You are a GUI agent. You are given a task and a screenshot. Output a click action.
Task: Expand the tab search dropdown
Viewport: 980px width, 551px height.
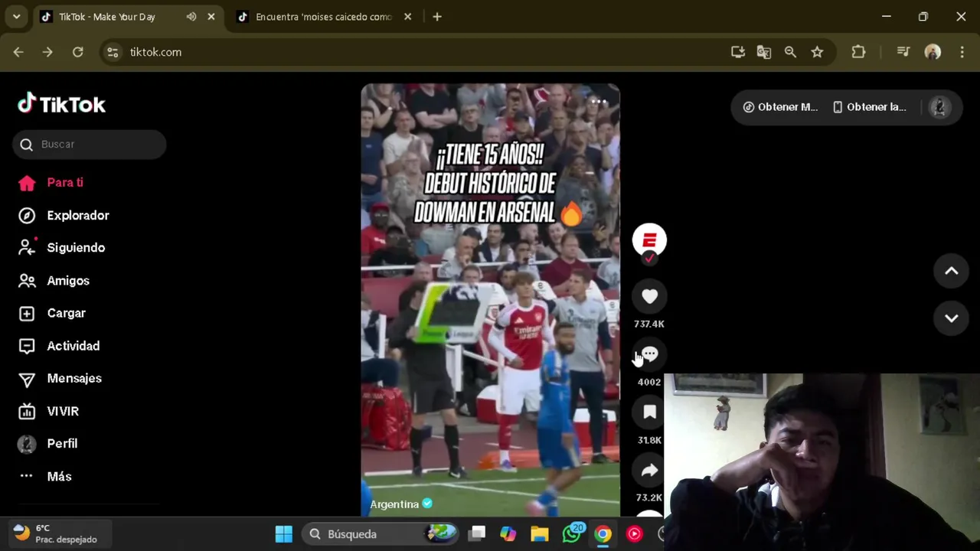(x=16, y=17)
